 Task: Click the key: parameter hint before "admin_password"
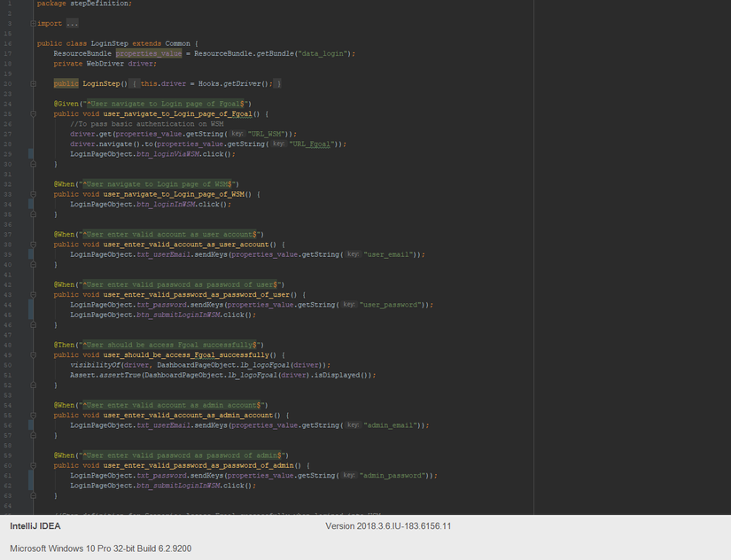tap(349, 475)
